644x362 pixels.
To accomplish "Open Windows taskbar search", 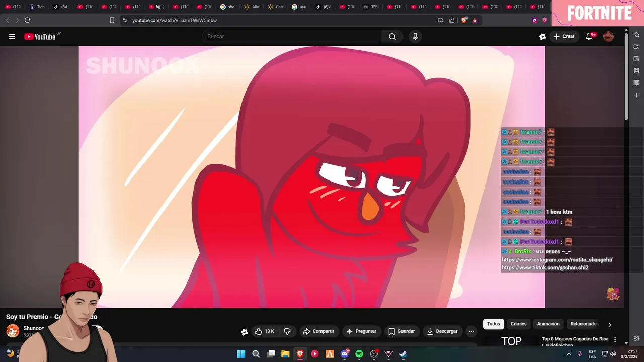I will point(256,354).
